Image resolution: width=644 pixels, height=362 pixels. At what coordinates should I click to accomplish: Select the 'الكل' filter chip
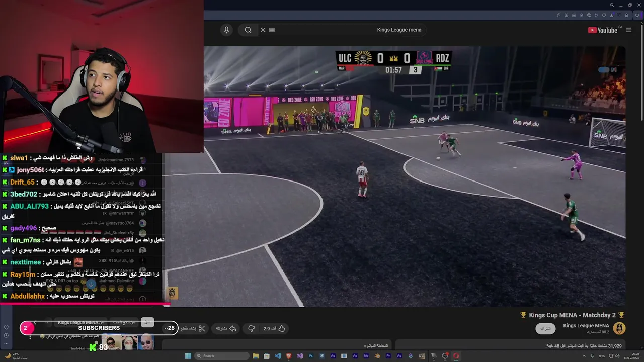[147, 322]
